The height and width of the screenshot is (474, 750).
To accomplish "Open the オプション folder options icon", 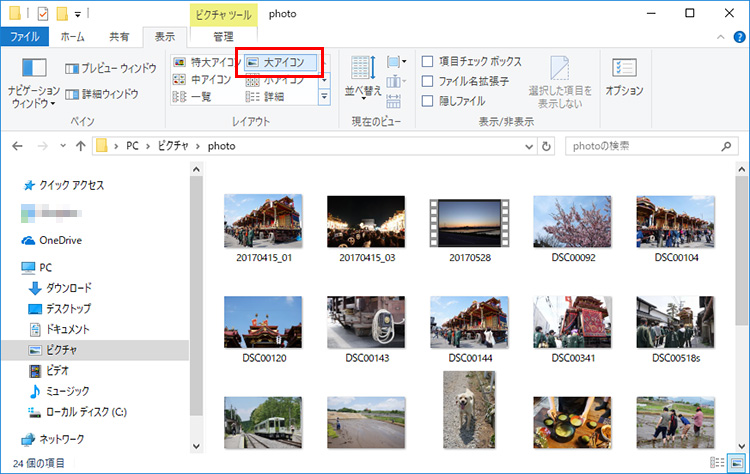I will tap(624, 70).
